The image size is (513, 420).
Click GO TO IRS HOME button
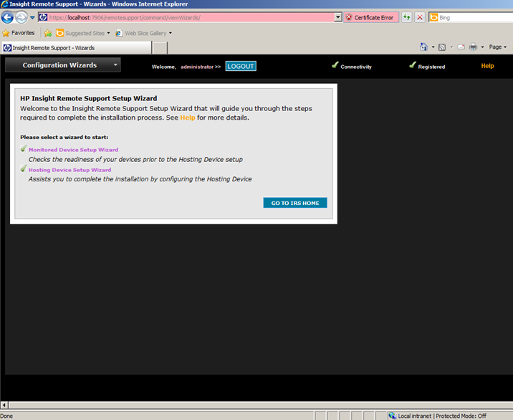295,203
